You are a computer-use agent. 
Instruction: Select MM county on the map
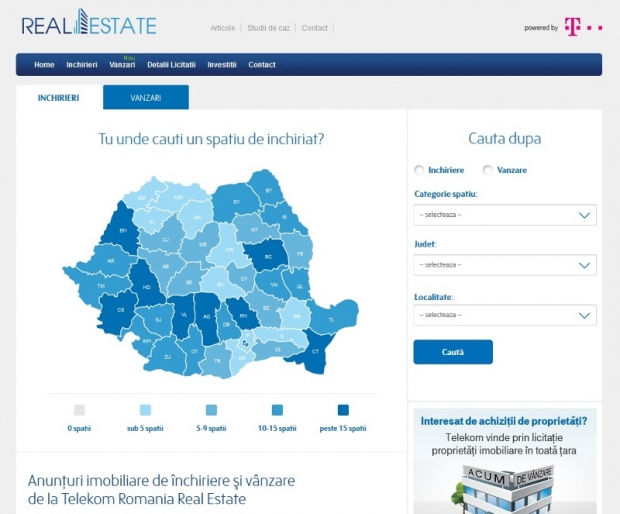coord(178,197)
